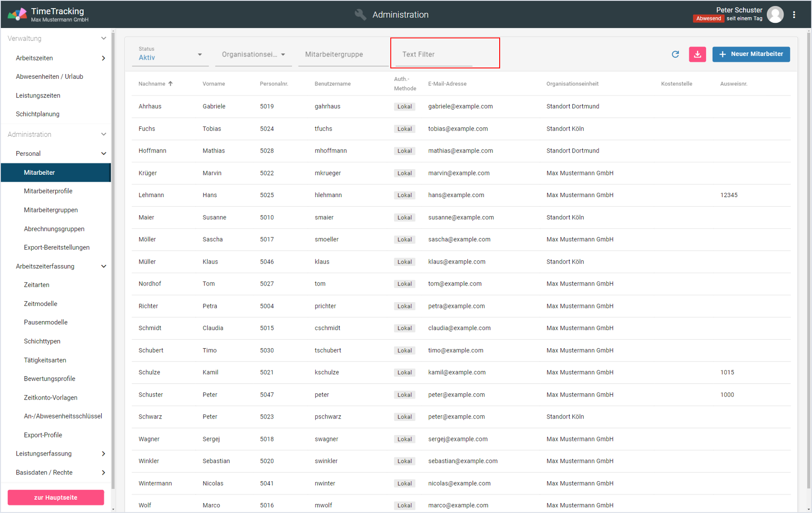This screenshot has width=812, height=513.
Task: Expand the Leistungserfassung submenu
Action: pyautogui.click(x=103, y=454)
